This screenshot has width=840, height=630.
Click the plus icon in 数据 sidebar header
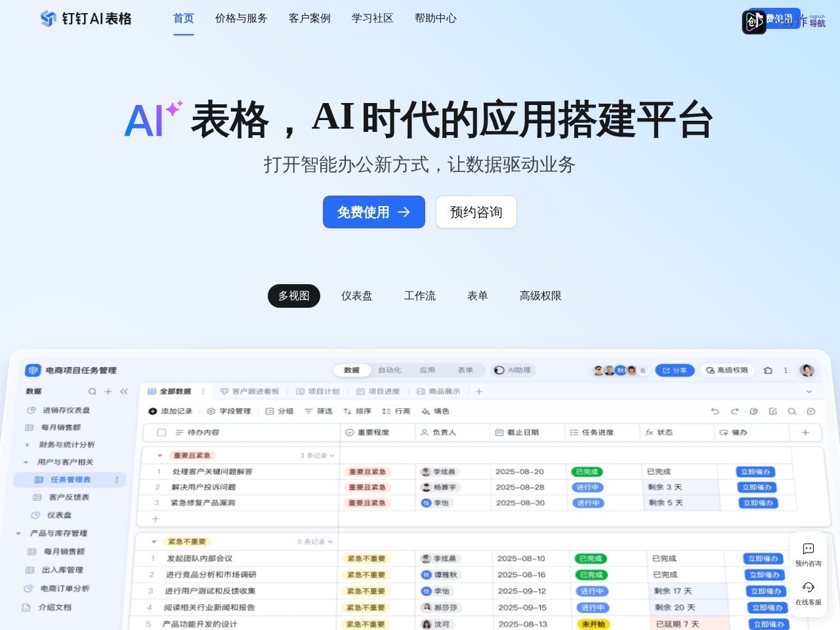(108, 392)
